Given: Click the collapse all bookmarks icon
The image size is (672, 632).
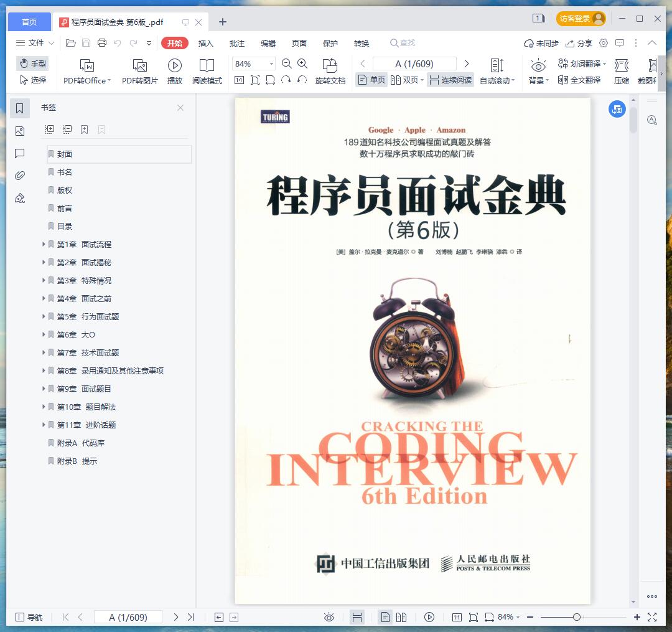Looking at the screenshot, I should (67, 129).
